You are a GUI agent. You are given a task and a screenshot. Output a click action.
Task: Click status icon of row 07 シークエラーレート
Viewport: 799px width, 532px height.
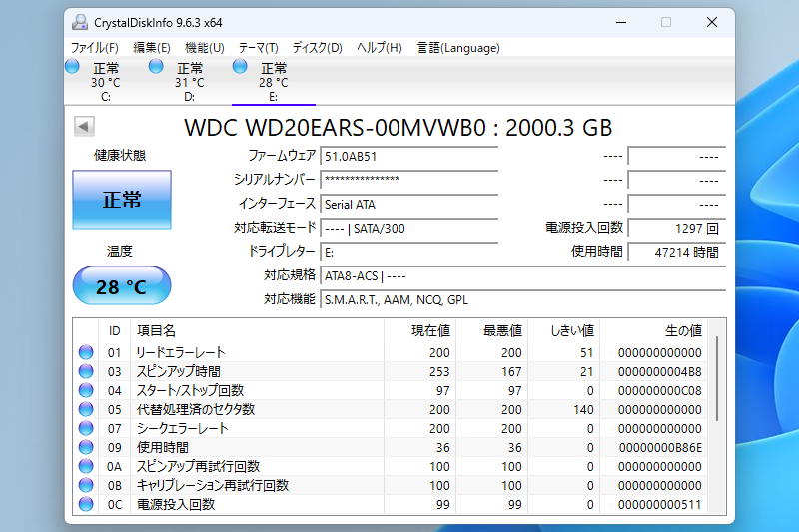(x=86, y=428)
